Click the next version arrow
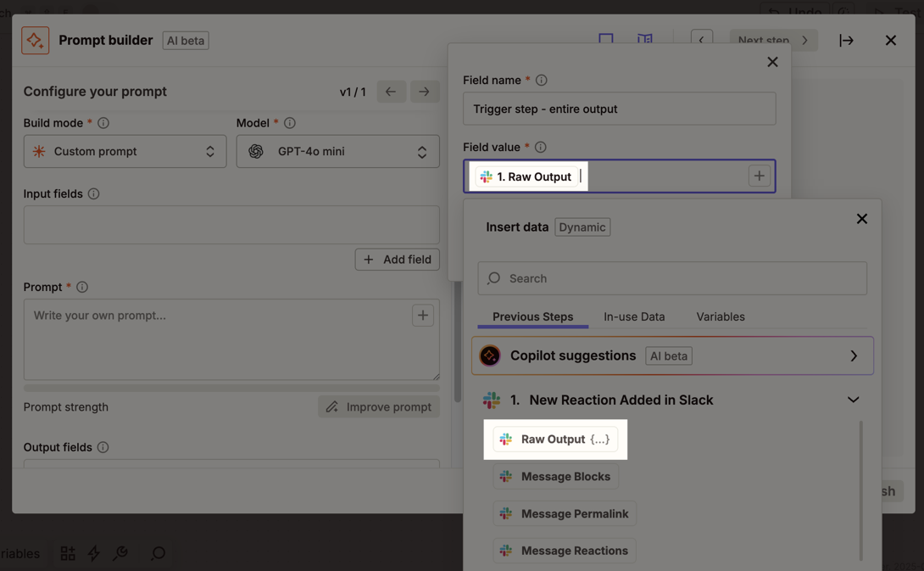Image resolution: width=924 pixels, height=571 pixels. coord(424,92)
